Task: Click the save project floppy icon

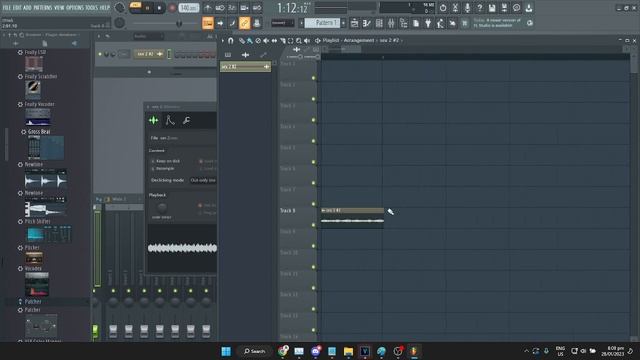Action: click(x=492, y=8)
